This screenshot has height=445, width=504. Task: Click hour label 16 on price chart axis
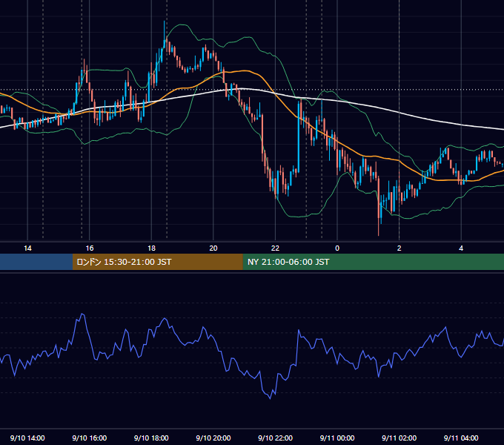click(90, 248)
